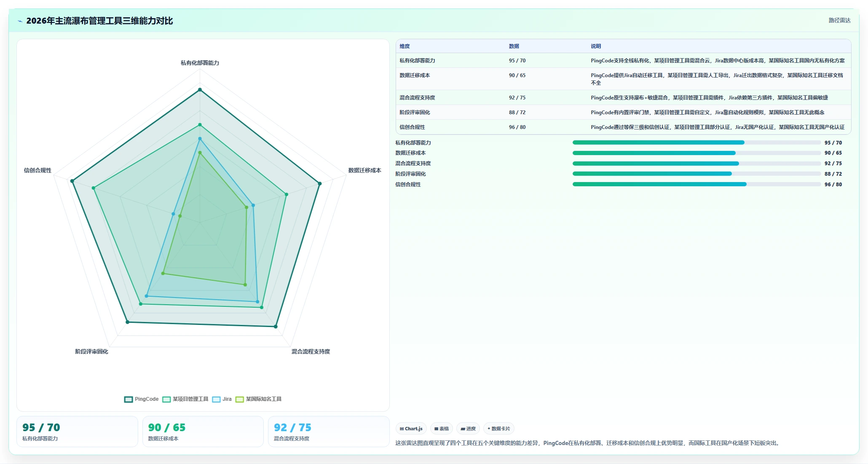Click the table description starting 'PingCode有内置评审门禁'
The image size is (868, 464).
[x=707, y=113]
